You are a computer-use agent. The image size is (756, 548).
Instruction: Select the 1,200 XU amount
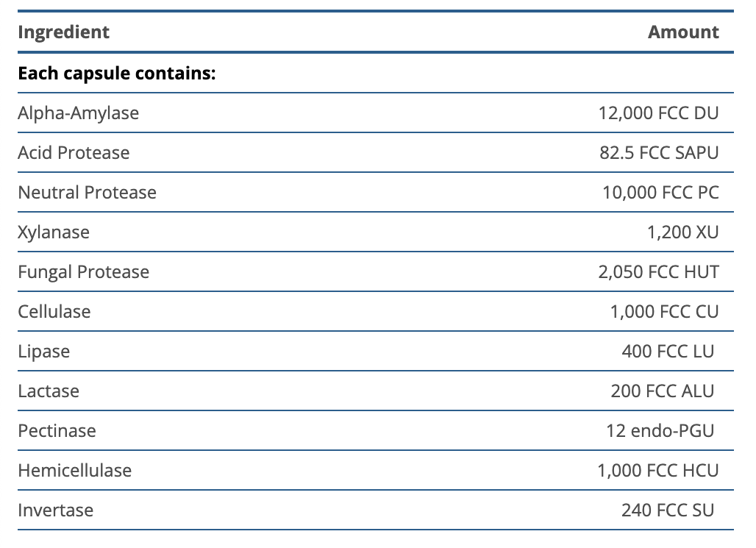tap(682, 232)
